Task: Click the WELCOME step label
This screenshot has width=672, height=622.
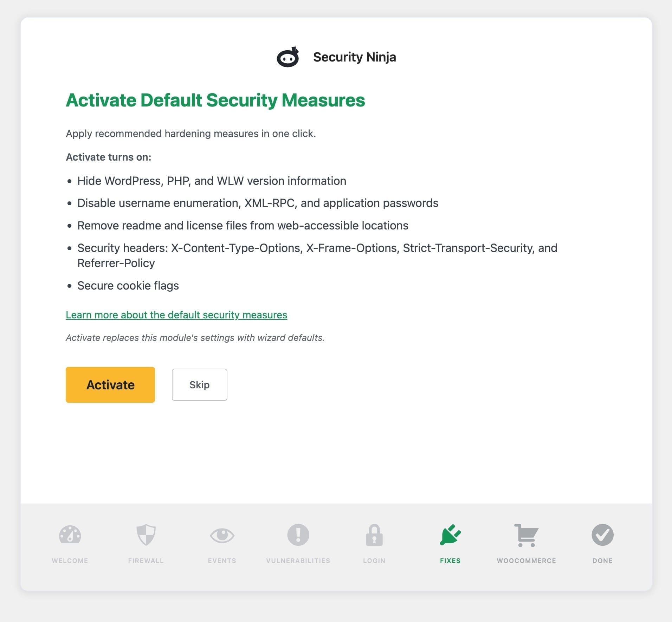Action: click(x=70, y=561)
